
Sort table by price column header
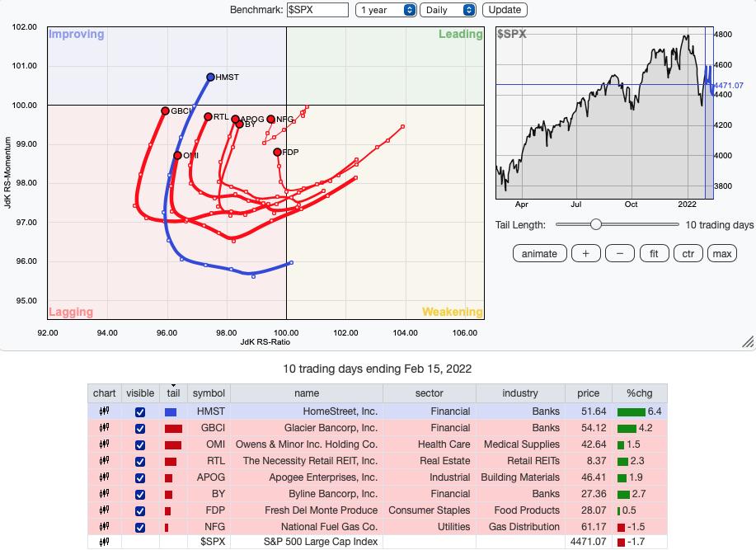pos(588,393)
